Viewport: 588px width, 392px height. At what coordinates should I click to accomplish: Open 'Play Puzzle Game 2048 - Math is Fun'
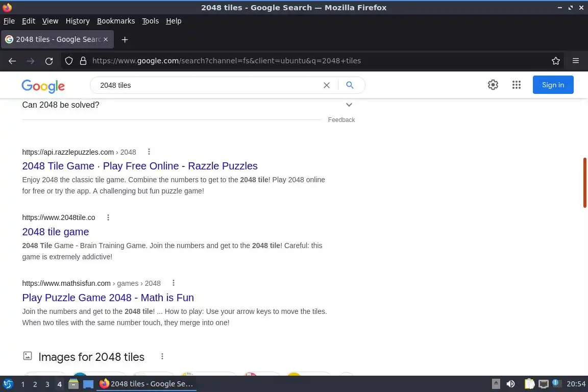(108, 298)
